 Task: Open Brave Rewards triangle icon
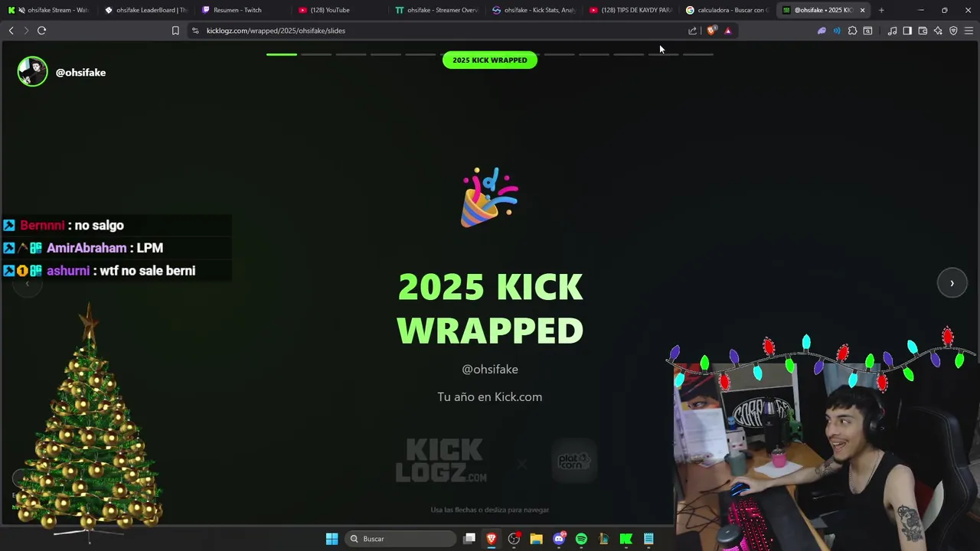click(727, 31)
